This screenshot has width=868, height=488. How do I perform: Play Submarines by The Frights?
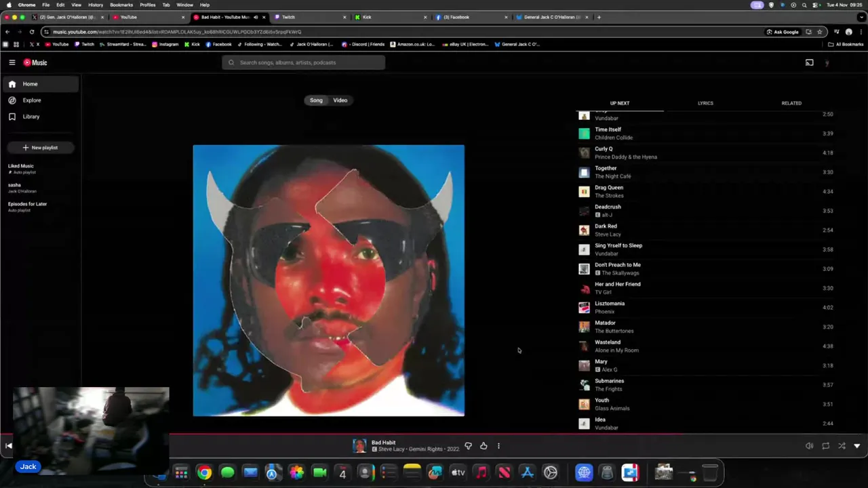705,385
